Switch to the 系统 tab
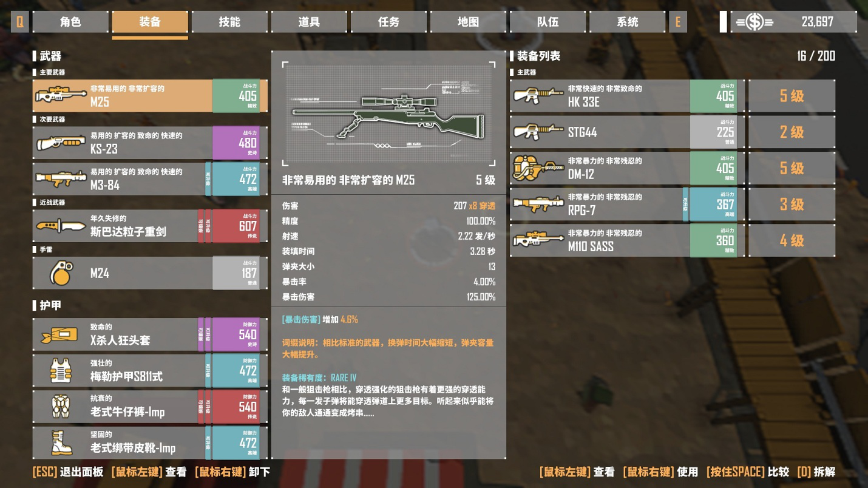 pyautogui.click(x=627, y=22)
